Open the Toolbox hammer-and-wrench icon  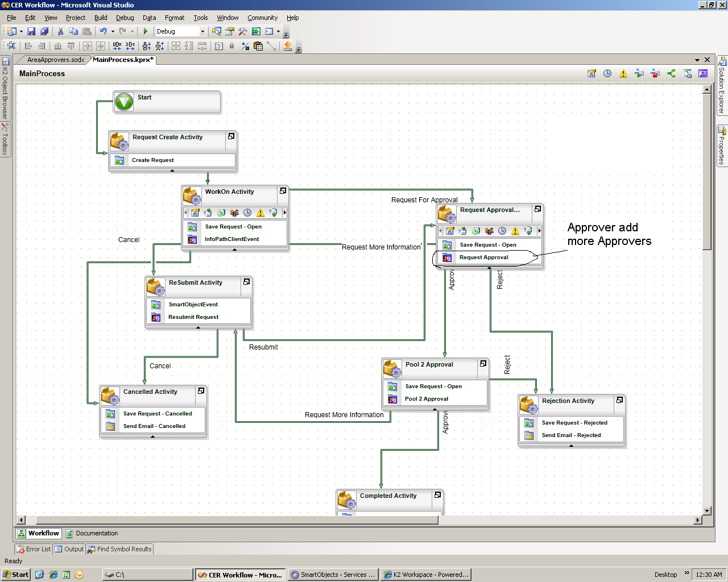(x=243, y=31)
